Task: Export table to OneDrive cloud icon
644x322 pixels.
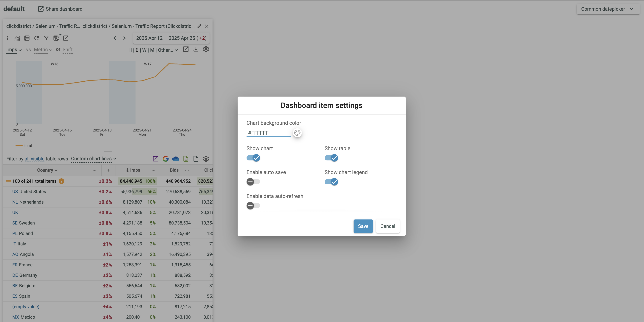Action: 176,159
